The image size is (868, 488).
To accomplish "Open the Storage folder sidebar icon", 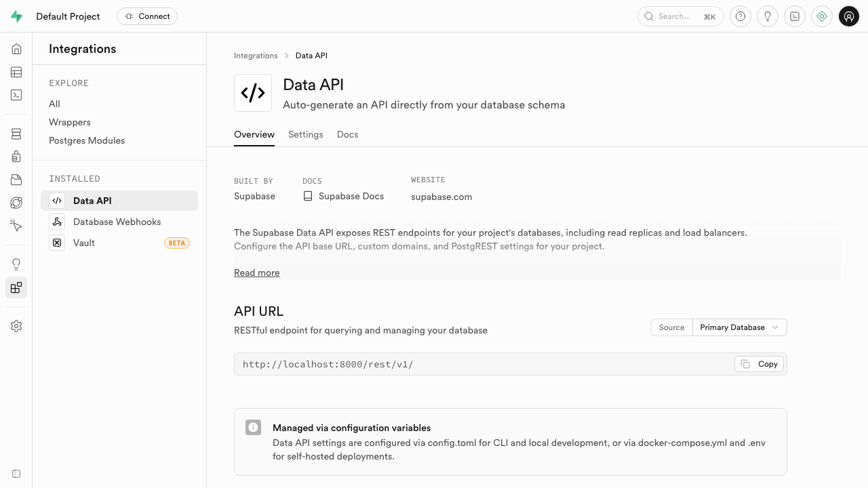I will [x=16, y=180].
